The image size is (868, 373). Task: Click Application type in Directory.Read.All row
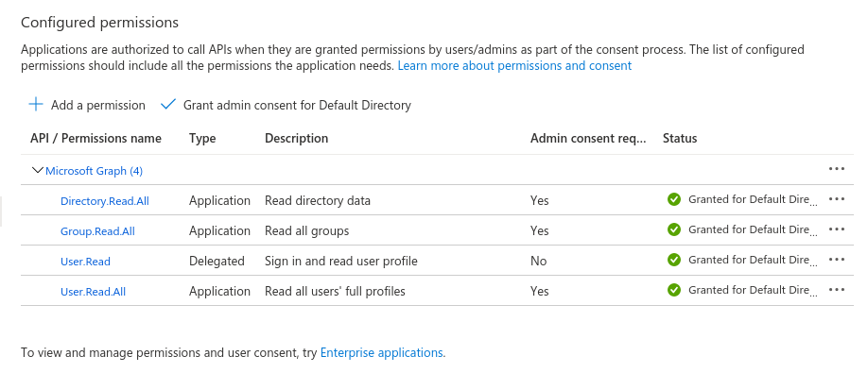point(219,200)
